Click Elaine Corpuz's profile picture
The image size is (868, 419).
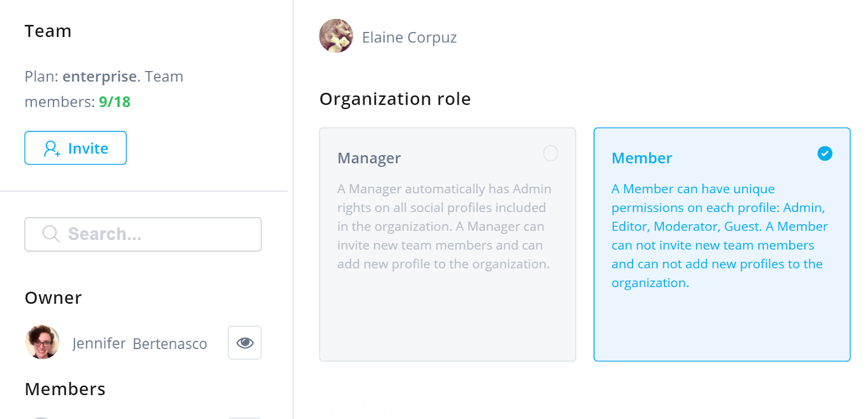336,36
